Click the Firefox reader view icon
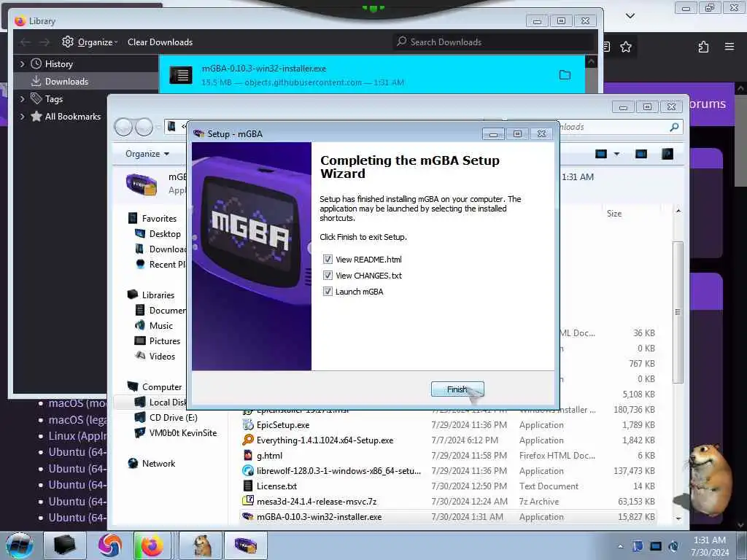The width and height of the screenshot is (747, 560). tap(606, 47)
